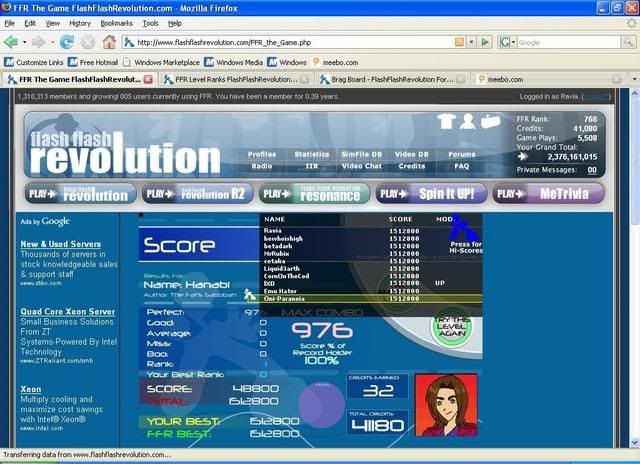Open the Bookmarks menu
Viewport: 640px width, 464px height.
pos(116,22)
